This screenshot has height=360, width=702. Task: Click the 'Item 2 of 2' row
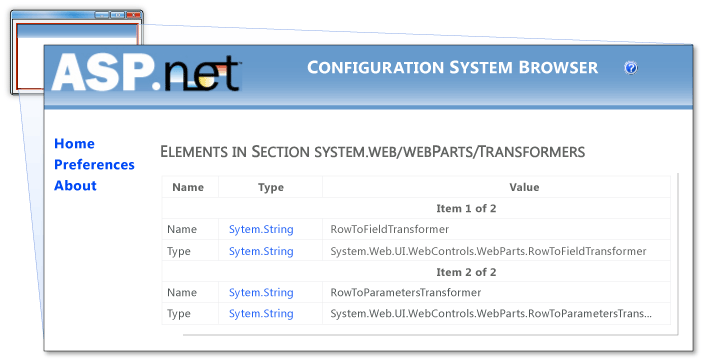(416, 272)
